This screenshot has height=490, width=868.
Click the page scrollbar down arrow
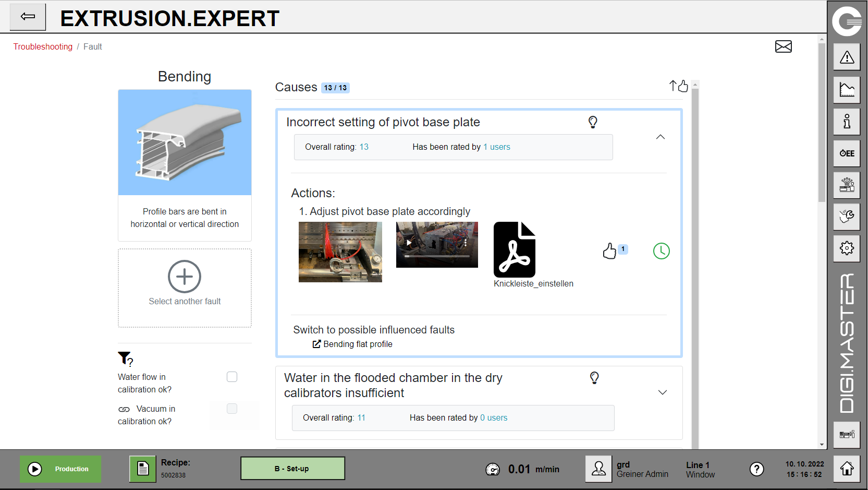click(822, 445)
